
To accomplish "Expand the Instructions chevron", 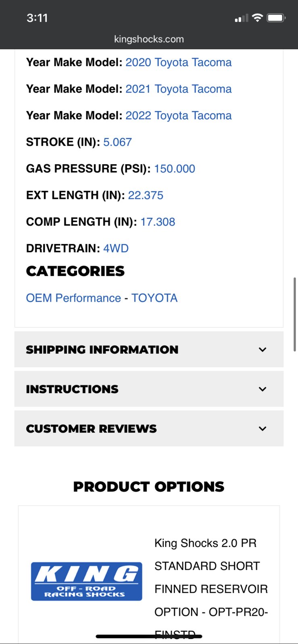I will [263, 389].
